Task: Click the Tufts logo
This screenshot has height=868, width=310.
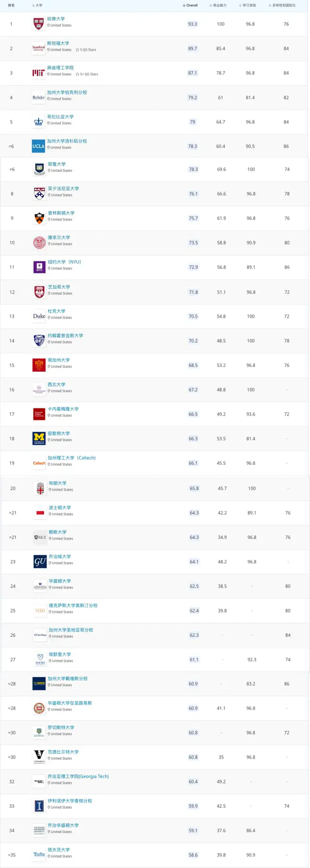Action: pos(39,855)
